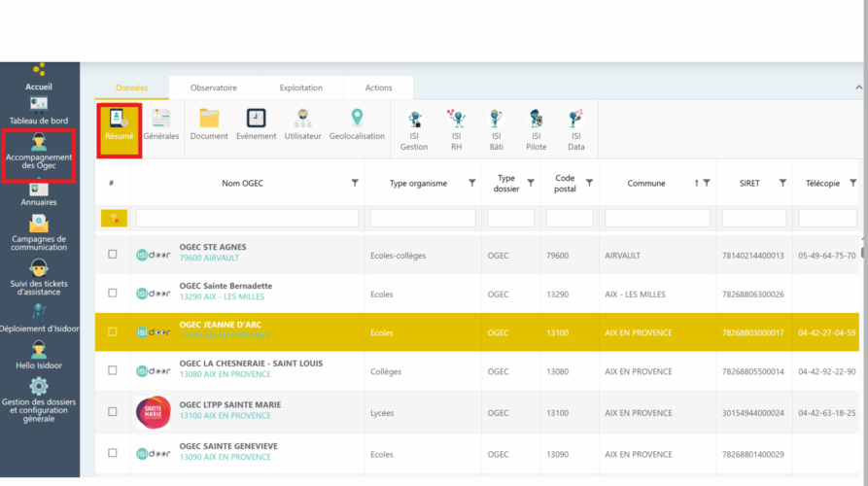
Task: Switch to the Observatoire tab
Action: click(x=214, y=87)
